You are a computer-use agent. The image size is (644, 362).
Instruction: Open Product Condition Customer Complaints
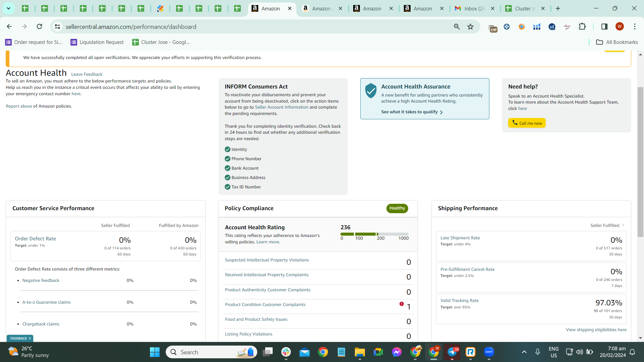click(265, 305)
